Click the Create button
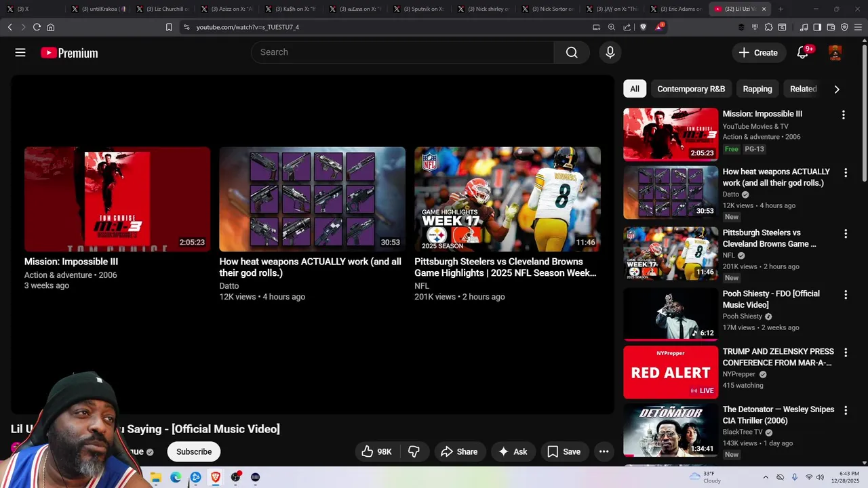 pyautogui.click(x=758, y=52)
